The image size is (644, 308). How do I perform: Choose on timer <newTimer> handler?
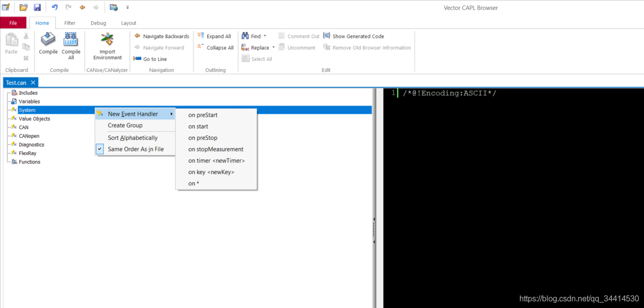click(216, 160)
